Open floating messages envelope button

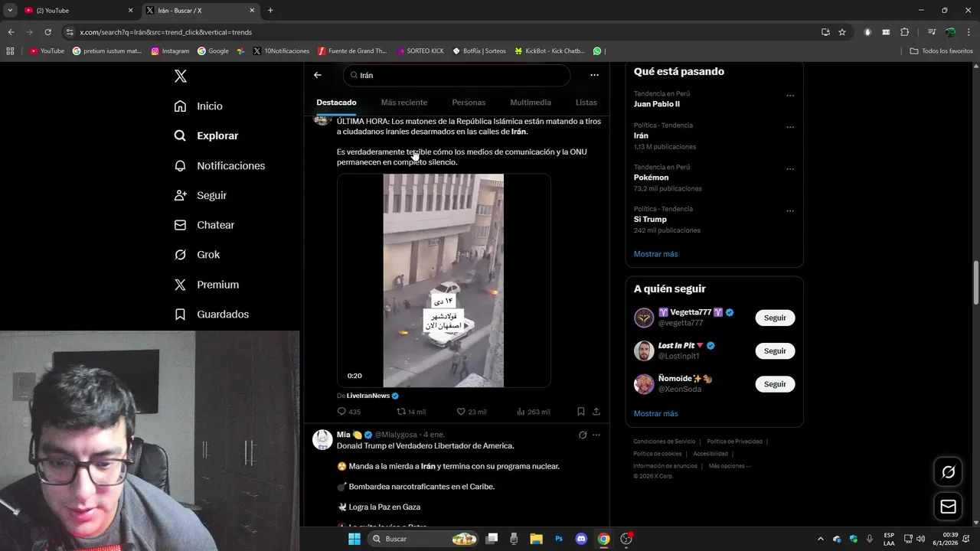[x=948, y=507]
